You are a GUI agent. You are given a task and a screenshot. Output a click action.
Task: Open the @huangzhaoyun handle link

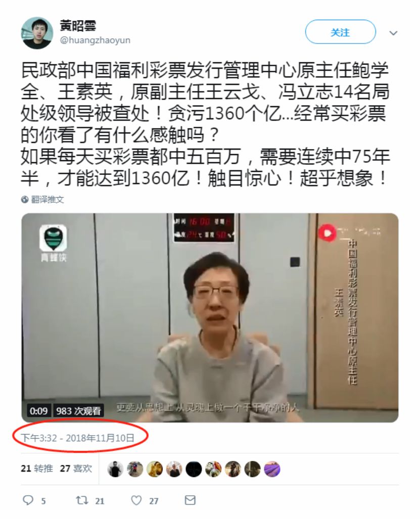pyautogui.click(x=95, y=40)
